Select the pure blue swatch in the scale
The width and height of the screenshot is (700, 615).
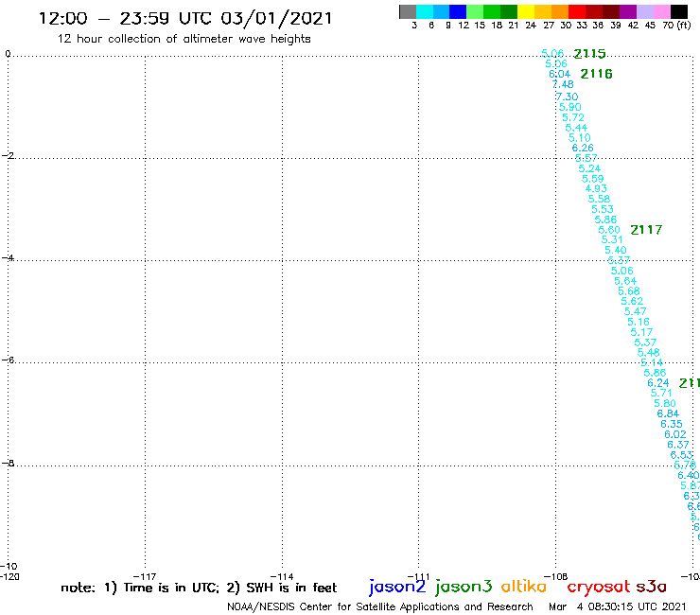[458, 11]
